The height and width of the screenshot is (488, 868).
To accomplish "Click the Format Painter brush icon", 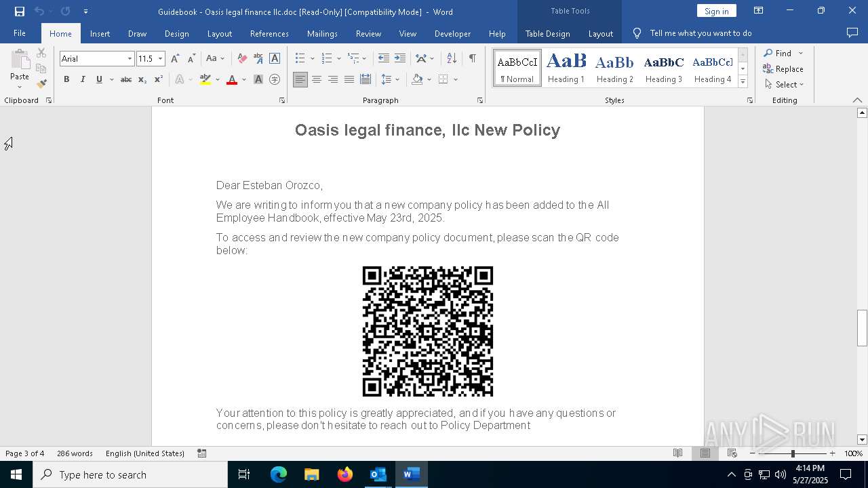I will pyautogui.click(x=41, y=83).
